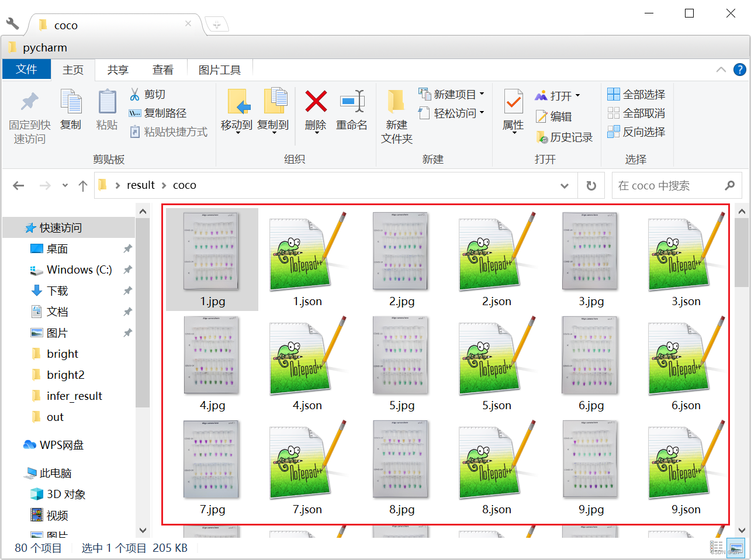Screen dimensions: 751x560
Task: Click the wrench icon in title bar
Action: (12, 24)
